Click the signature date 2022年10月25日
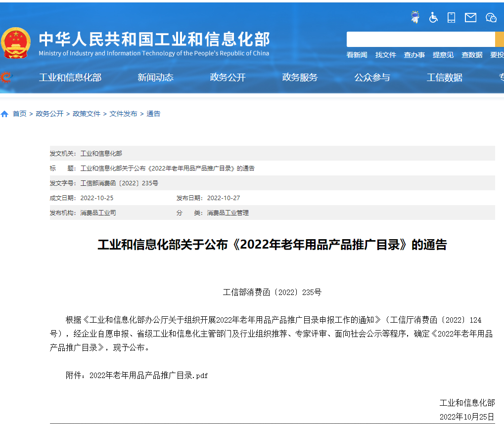This screenshot has height=424, width=504. coord(467,417)
